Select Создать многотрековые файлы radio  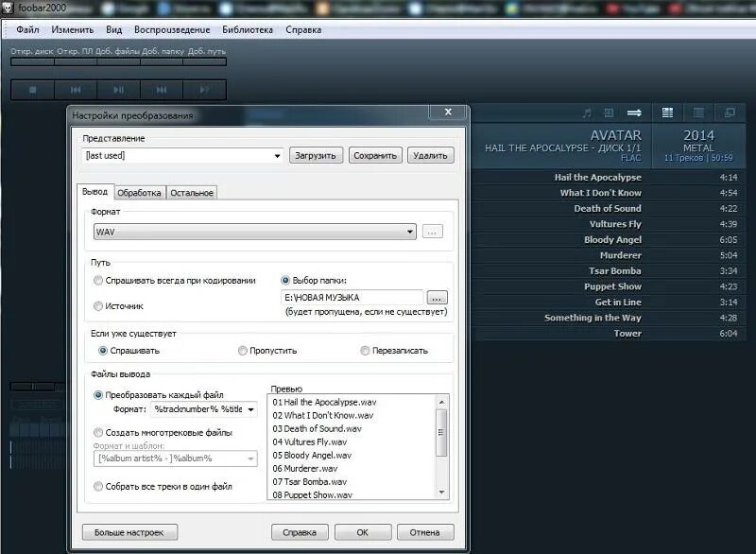pos(98,432)
